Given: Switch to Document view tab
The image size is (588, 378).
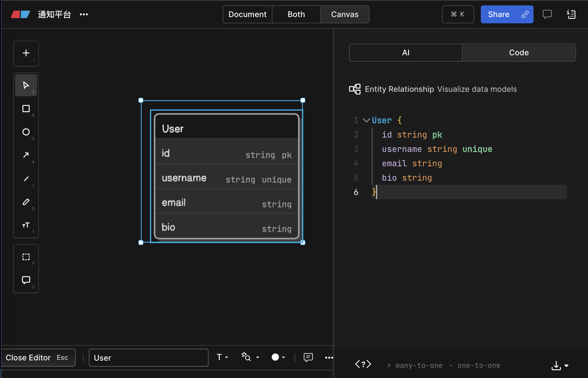Looking at the screenshot, I should tap(247, 14).
